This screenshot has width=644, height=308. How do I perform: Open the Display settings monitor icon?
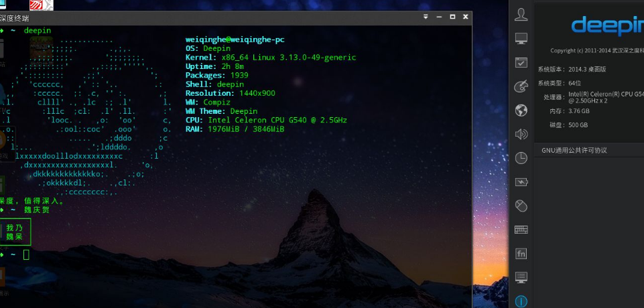[x=521, y=39]
